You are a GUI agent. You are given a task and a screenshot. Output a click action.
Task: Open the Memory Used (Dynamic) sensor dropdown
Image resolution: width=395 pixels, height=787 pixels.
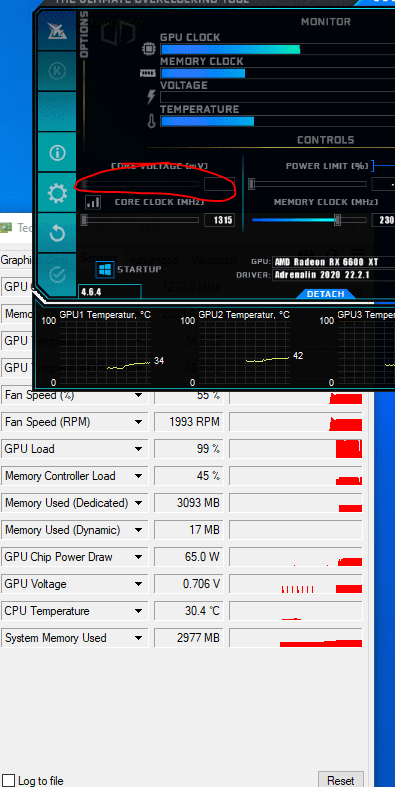[x=138, y=531]
